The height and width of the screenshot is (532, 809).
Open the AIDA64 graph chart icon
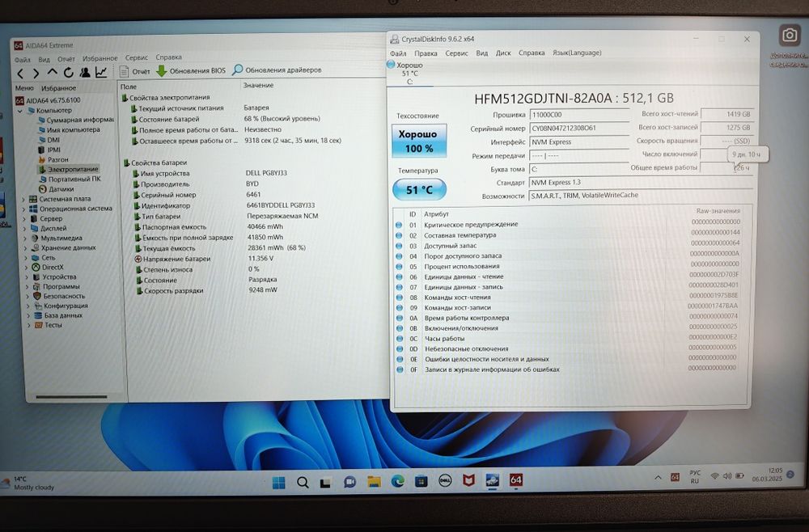click(101, 72)
